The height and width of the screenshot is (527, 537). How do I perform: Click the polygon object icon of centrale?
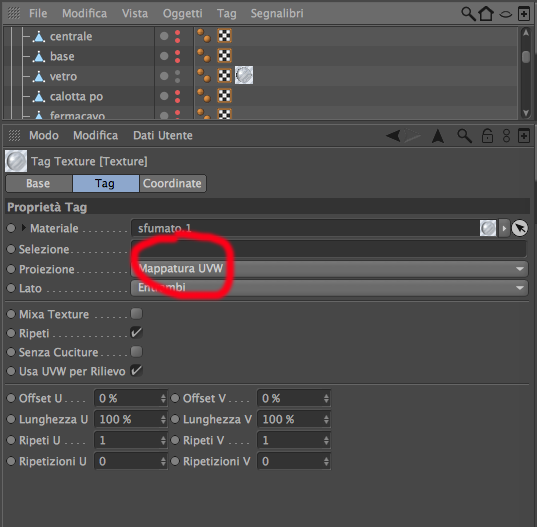coord(39,36)
